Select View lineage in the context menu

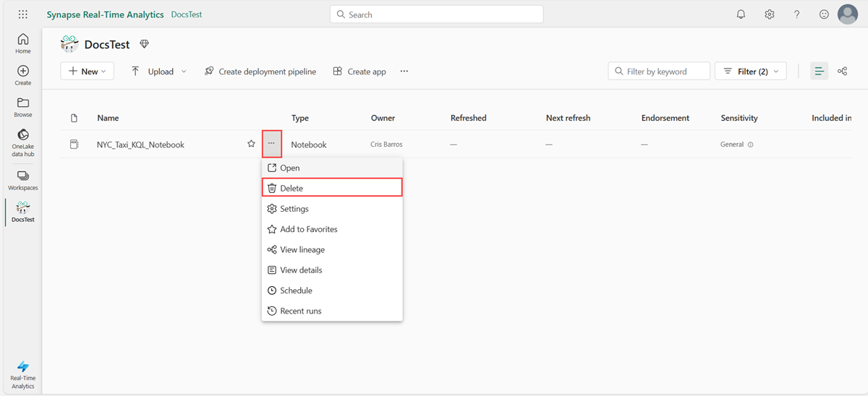click(x=302, y=249)
